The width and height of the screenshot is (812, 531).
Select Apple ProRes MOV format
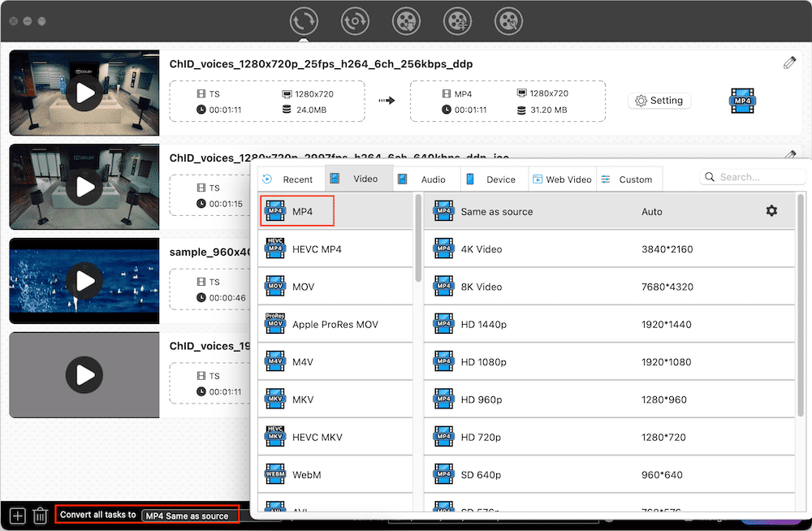[335, 324]
